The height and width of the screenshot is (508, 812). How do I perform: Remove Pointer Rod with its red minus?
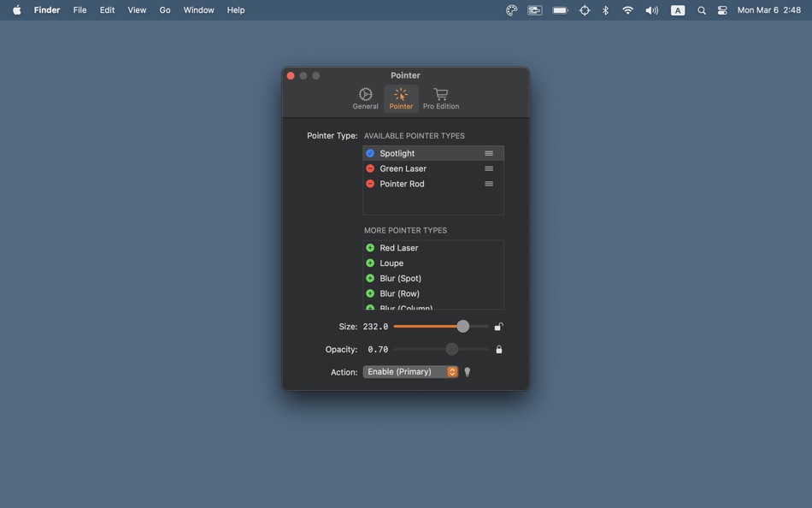point(370,184)
